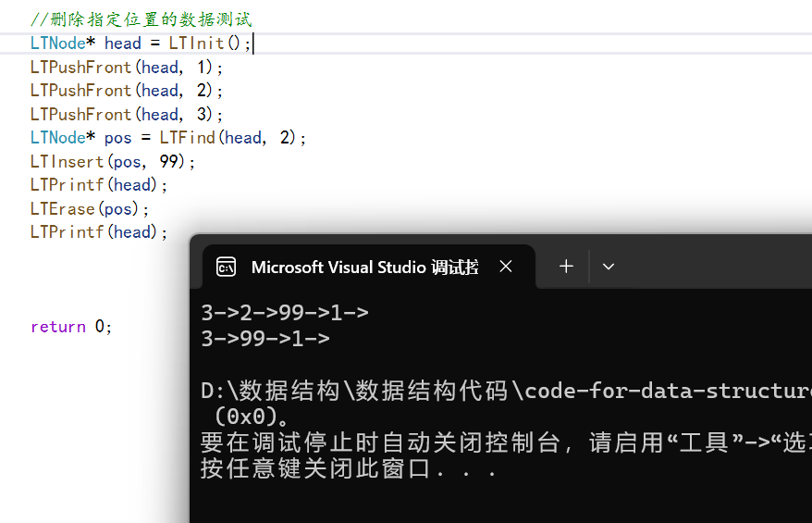Click the code line 'LTPushFront(head, 3);'
The width and height of the screenshot is (812, 523).
click(x=127, y=115)
